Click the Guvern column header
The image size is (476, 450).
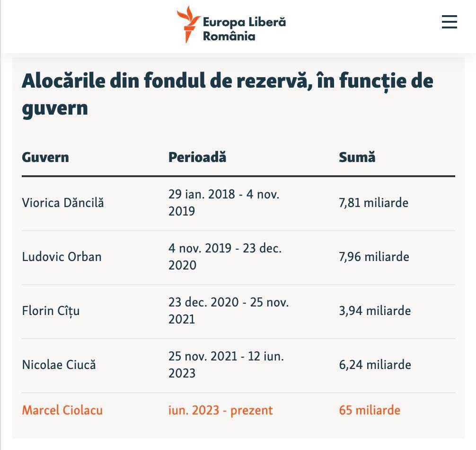coord(45,157)
